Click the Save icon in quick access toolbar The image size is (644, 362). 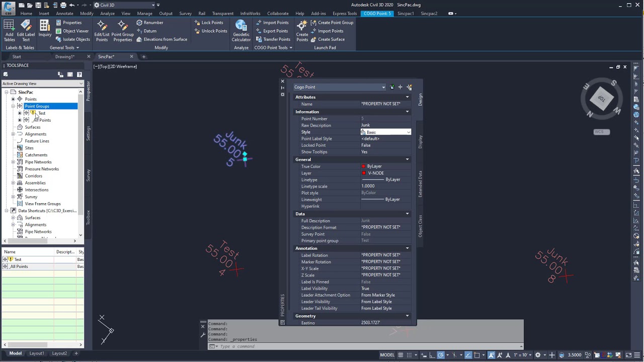38,5
